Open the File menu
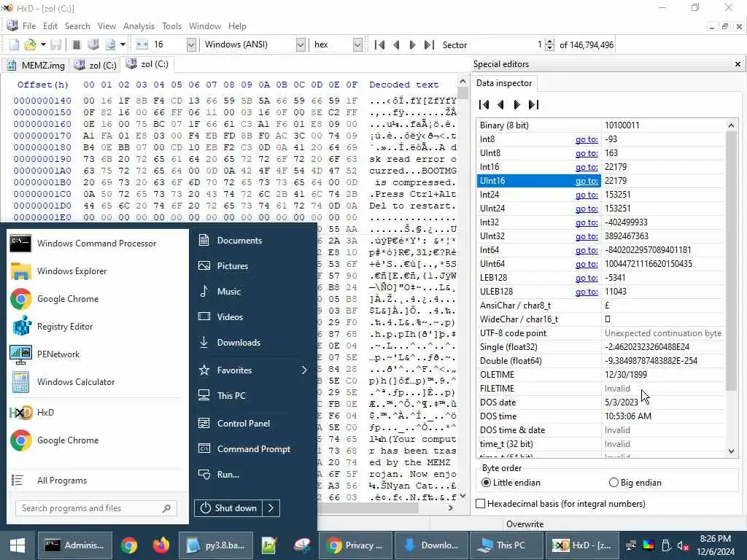This screenshot has width=747, height=560. pyautogui.click(x=29, y=26)
